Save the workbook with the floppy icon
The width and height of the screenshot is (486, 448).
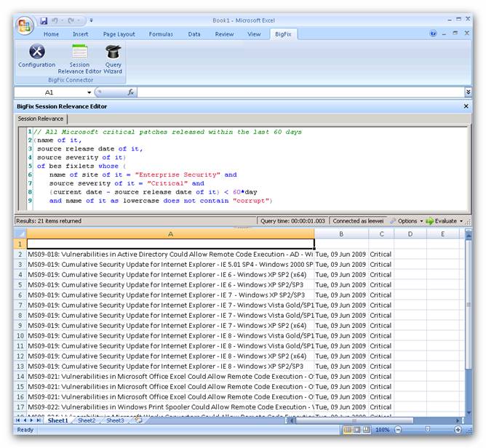pyautogui.click(x=44, y=21)
